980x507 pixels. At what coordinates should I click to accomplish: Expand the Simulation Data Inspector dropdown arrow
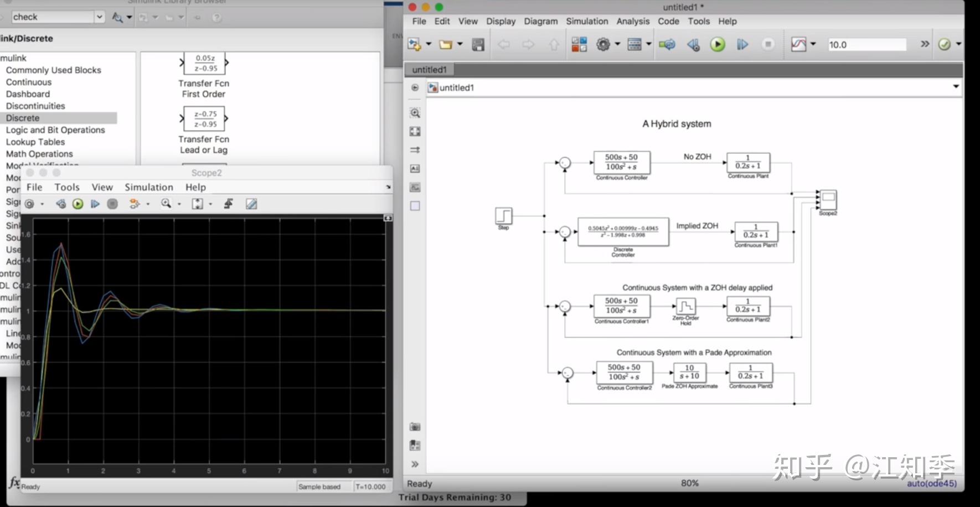(x=813, y=44)
